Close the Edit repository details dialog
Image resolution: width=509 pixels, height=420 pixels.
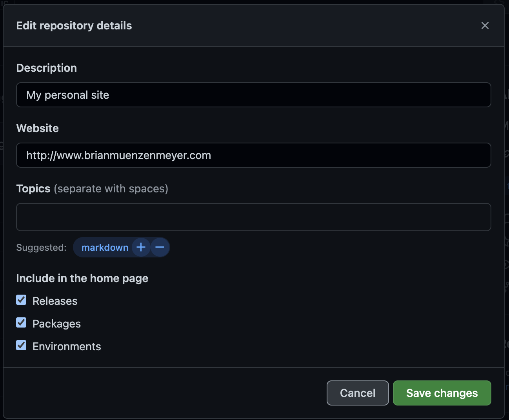[x=485, y=25]
